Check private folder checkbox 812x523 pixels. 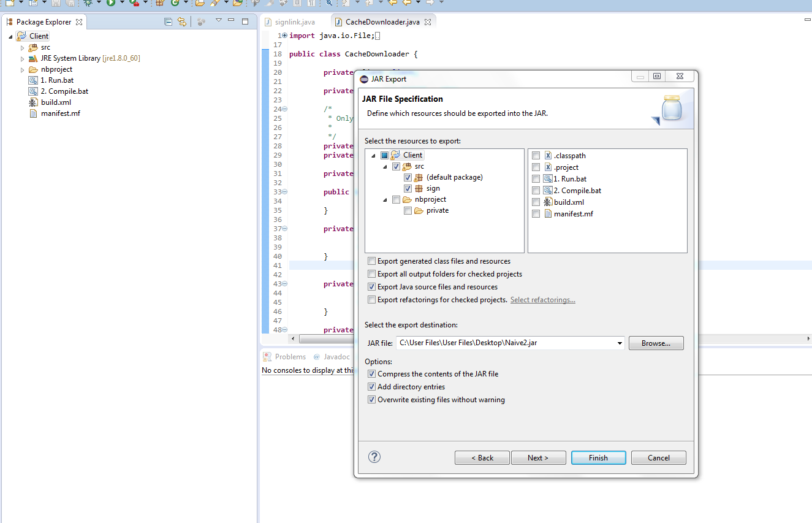[408, 211]
